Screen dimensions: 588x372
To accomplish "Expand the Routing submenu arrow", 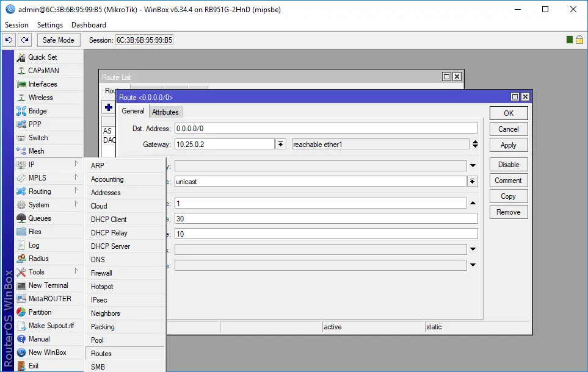I will click(x=76, y=191).
